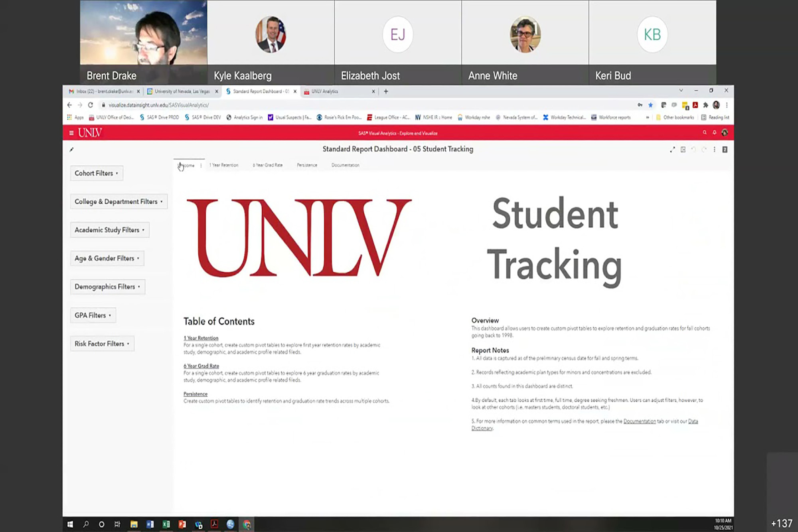
Task: Expand the Age & Gender Filters dropdown
Action: point(107,258)
